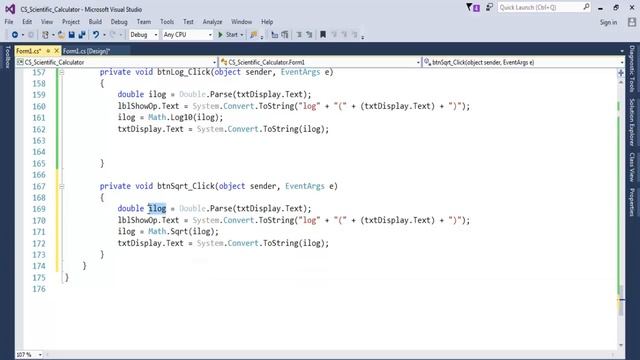Click the find-in-files icon after Start

(x=253, y=35)
